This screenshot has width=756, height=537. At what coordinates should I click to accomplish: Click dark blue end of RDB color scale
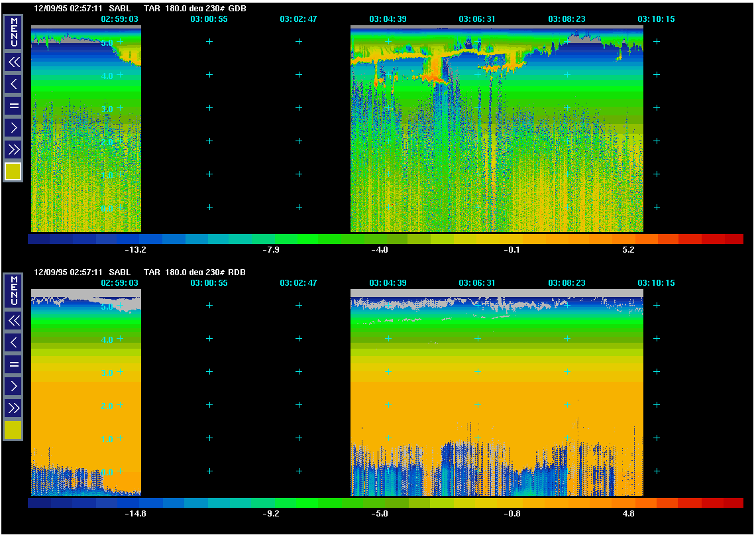tap(38, 503)
